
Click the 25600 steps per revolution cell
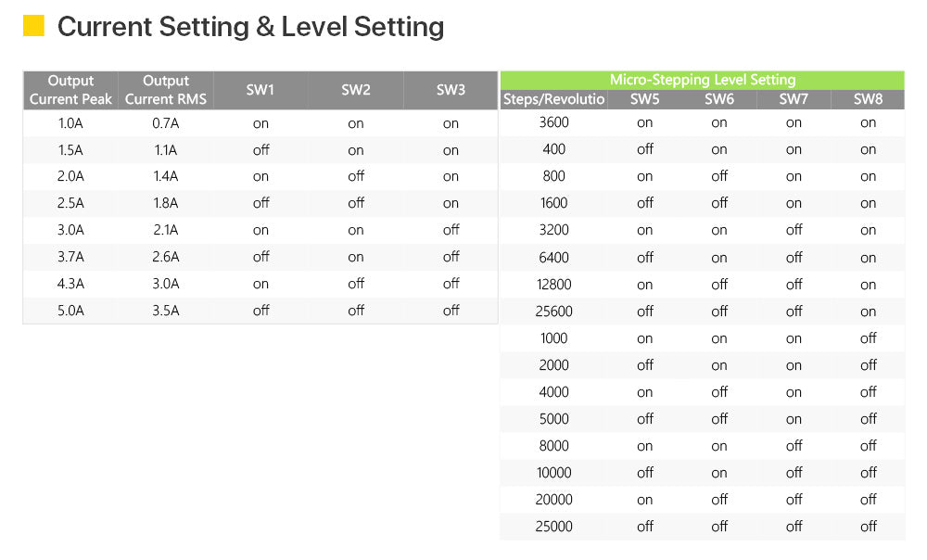tap(554, 311)
